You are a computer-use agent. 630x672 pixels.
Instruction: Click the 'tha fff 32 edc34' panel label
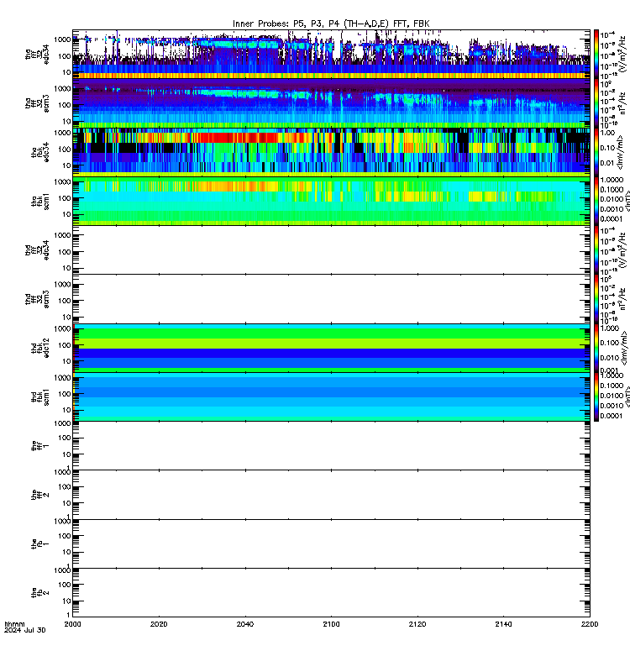[x=37, y=54]
